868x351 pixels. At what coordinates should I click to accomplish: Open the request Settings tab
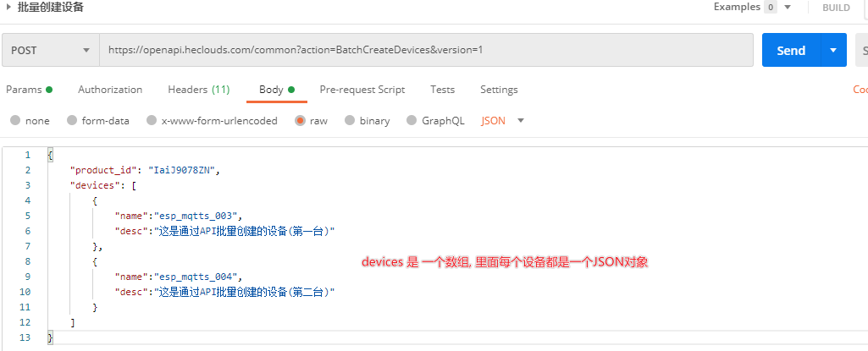point(499,90)
